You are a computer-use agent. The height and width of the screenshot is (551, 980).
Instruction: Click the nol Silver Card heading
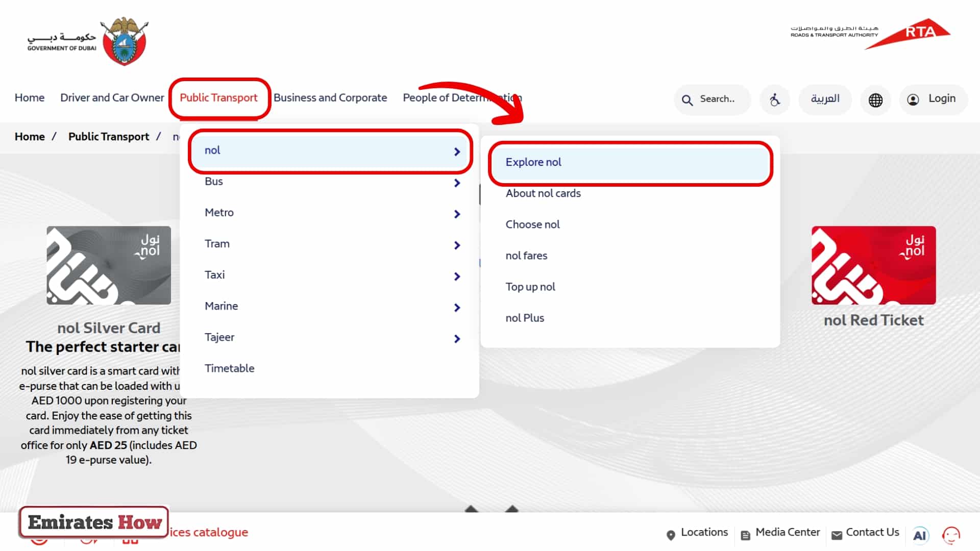coord(109,328)
